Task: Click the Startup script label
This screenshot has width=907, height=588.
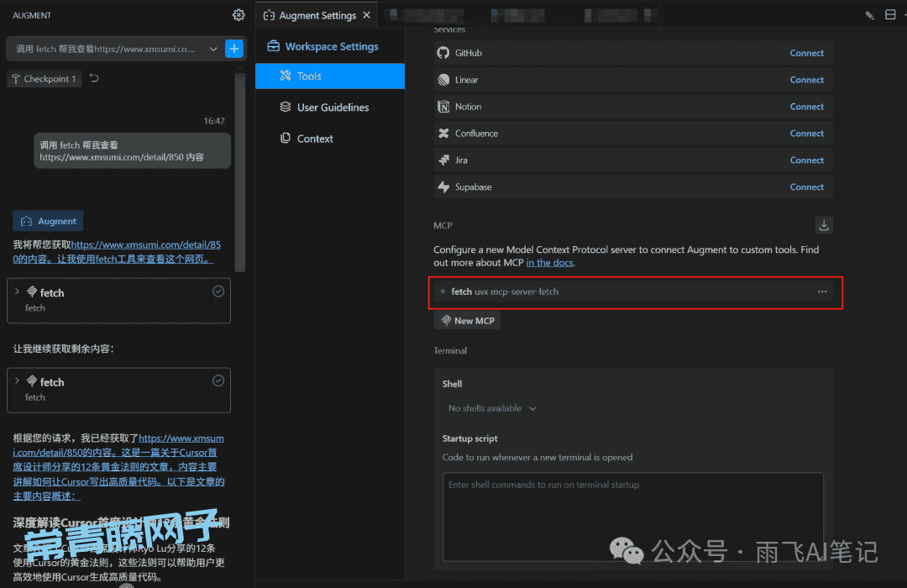Action: click(x=469, y=438)
